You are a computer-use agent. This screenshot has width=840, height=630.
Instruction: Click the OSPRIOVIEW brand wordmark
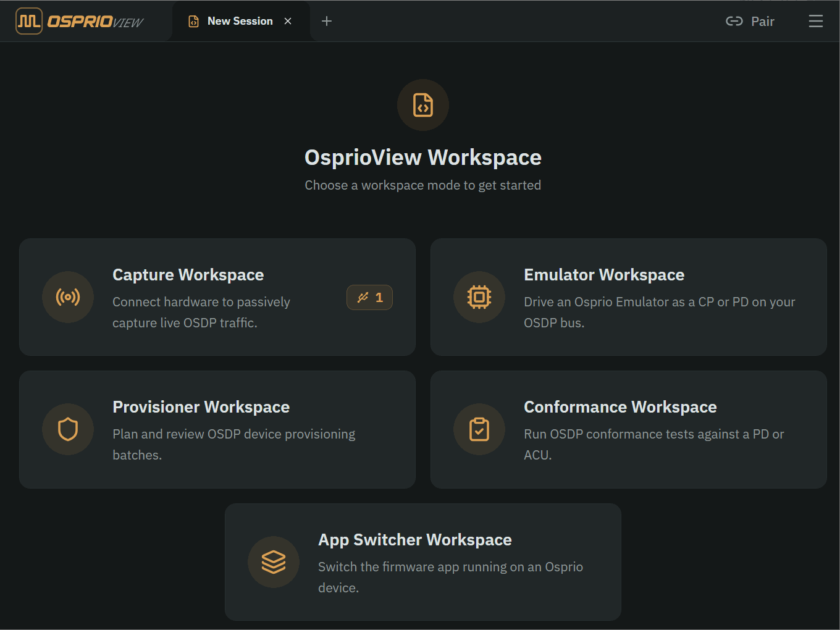(95, 22)
